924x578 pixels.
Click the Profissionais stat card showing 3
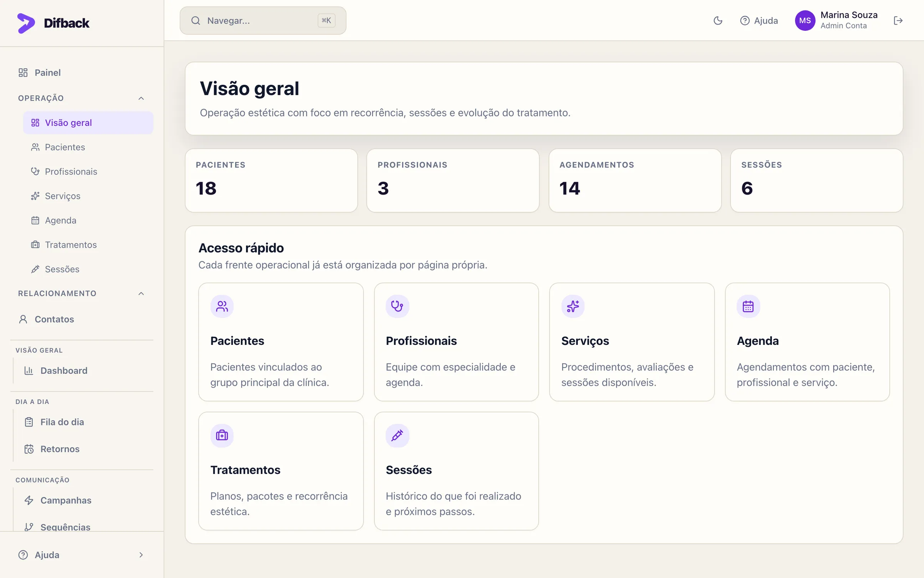453,180
